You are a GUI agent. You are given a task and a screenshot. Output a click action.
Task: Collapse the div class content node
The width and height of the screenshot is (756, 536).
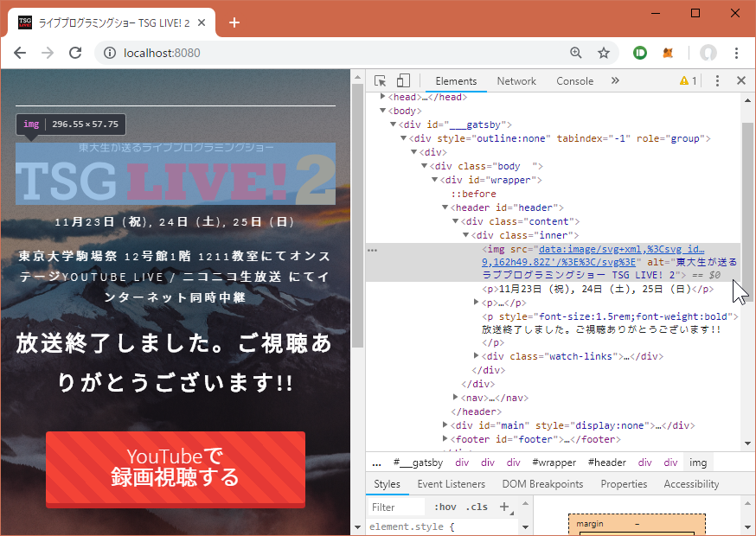[x=455, y=221]
